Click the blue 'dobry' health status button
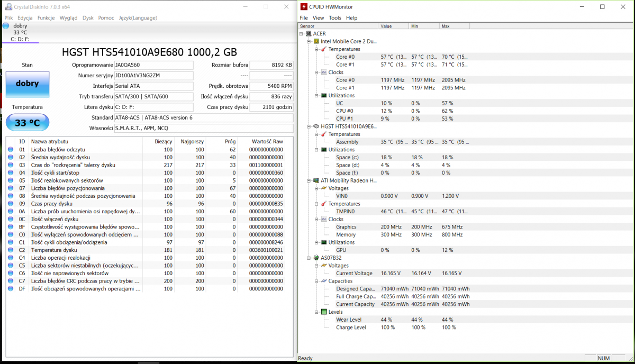The image size is (635, 364). (27, 84)
